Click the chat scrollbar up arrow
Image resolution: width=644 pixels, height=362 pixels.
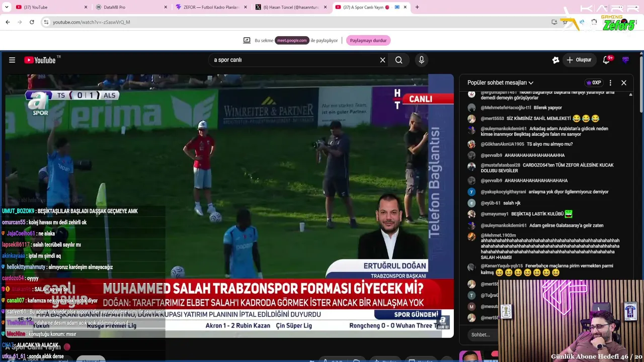pos(631,95)
